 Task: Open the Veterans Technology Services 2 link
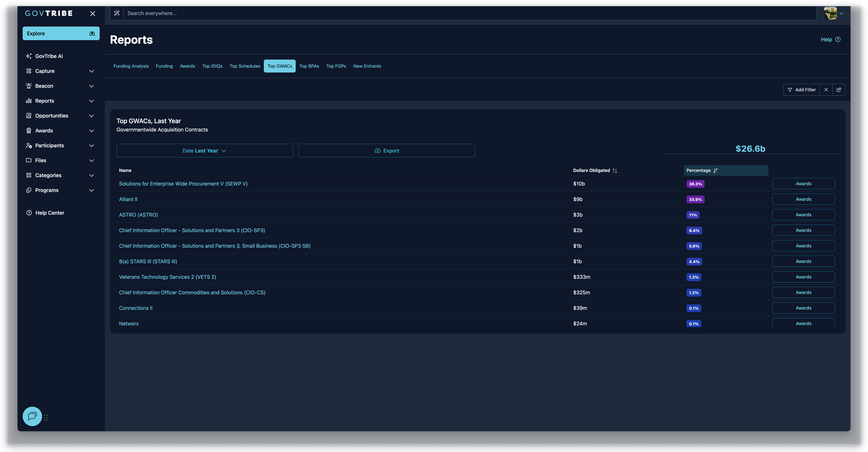[x=167, y=277]
